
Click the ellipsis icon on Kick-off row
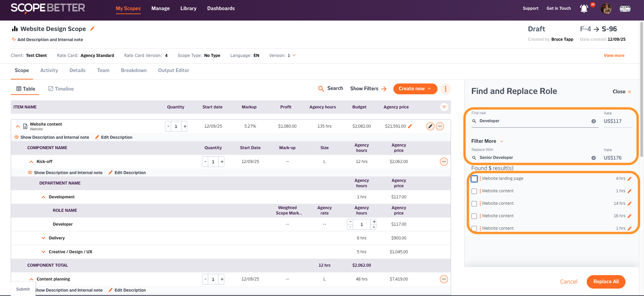click(444, 162)
